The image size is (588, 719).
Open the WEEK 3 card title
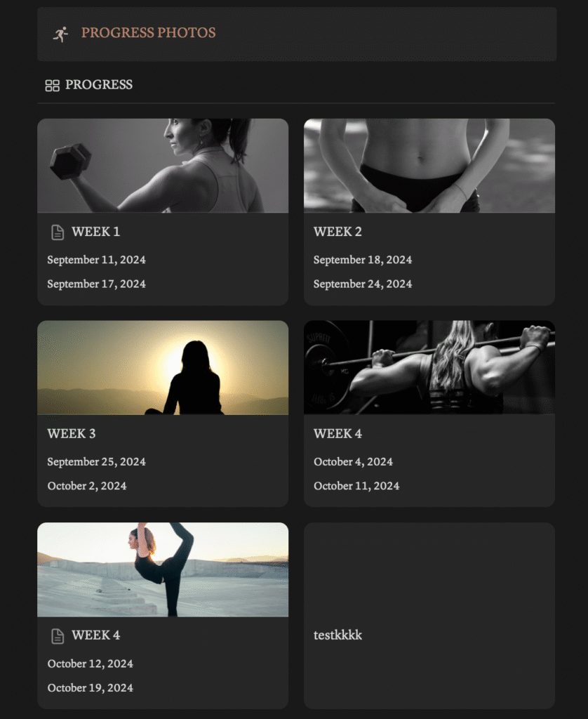click(72, 434)
